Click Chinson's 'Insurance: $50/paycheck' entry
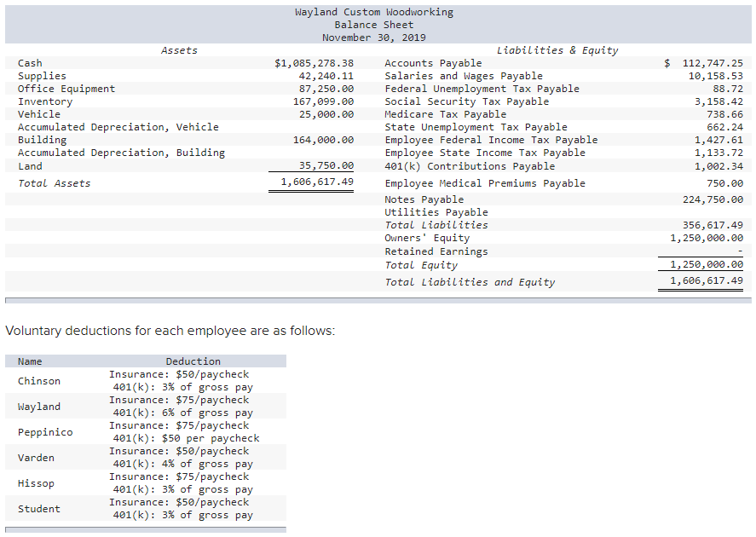This screenshot has width=756, height=537. (179, 374)
